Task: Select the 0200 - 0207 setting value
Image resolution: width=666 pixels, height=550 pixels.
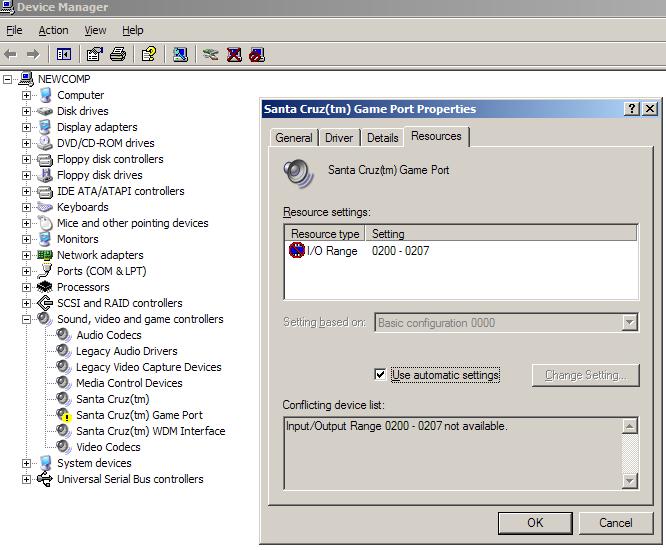Action: point(400,251)
